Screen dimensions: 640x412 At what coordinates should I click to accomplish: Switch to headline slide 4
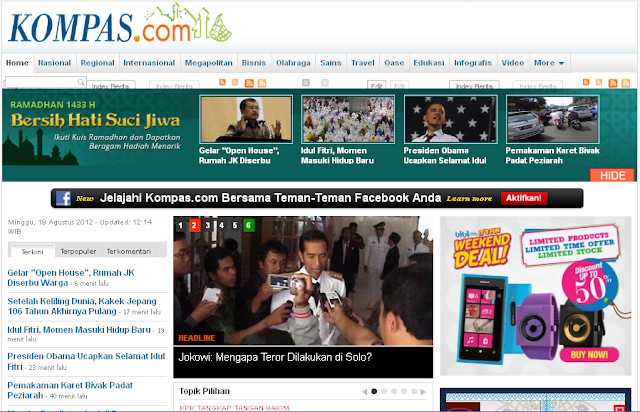(x=221, y=225)
